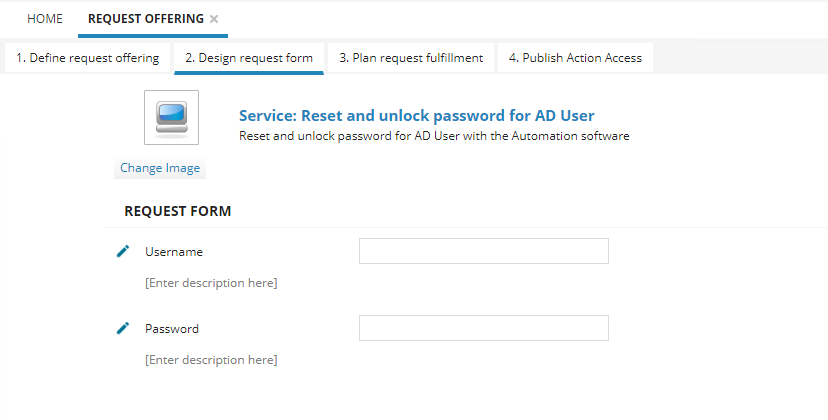This screenshot has width=828, height=420.
Task: Click the service description text about Automation software
Action: tap(434, 136)
